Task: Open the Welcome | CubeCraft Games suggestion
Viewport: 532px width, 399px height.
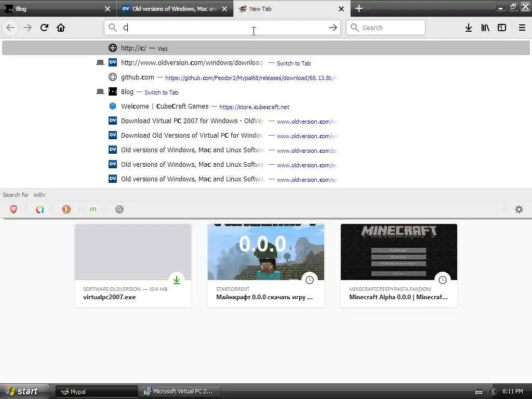Action: 265,107
